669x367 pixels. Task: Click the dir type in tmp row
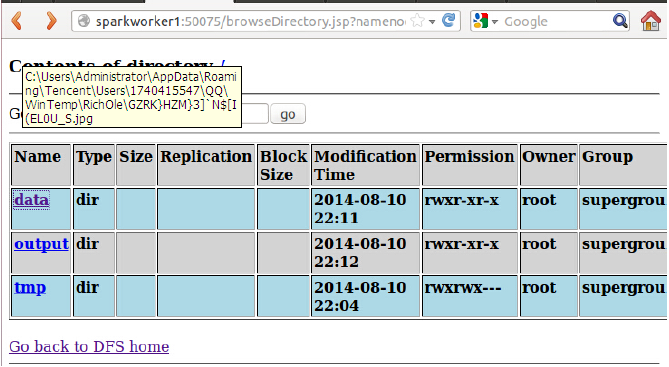tap(87, 288)
